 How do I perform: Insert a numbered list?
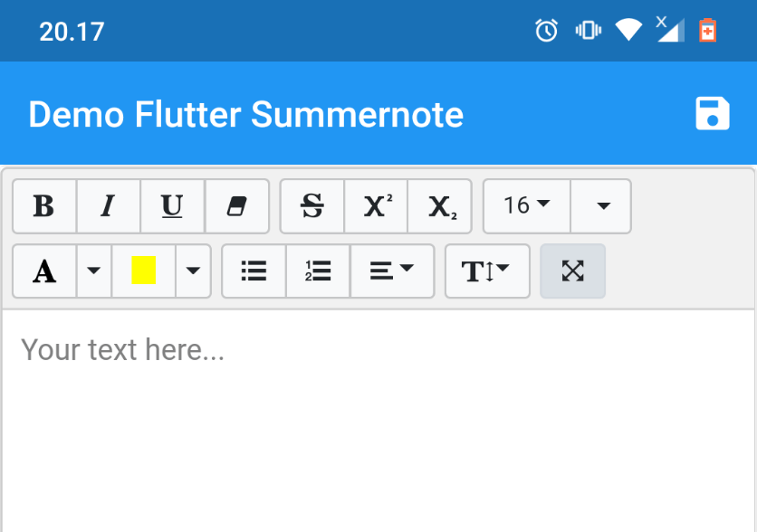317,271
